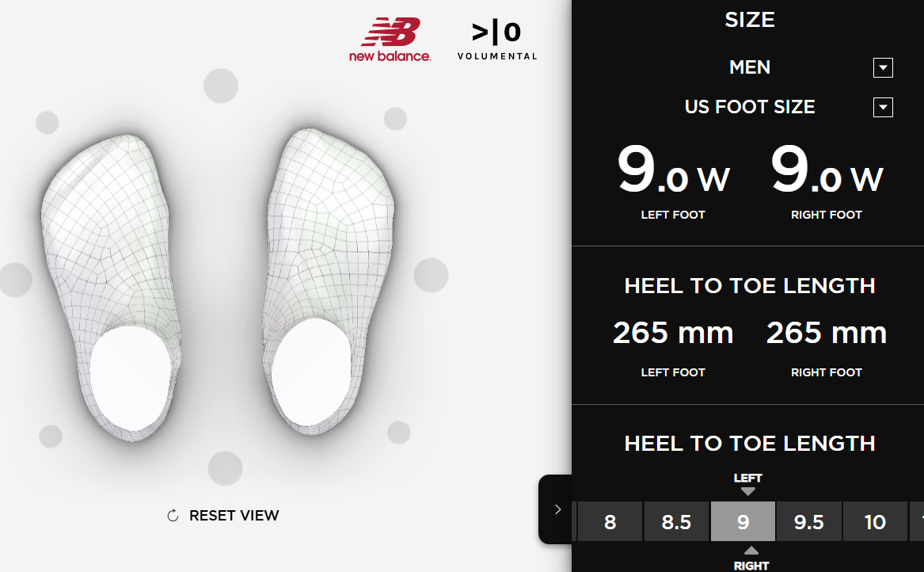
Task: Click the bottom center gray view dot
Action: (x=225, y=469)
